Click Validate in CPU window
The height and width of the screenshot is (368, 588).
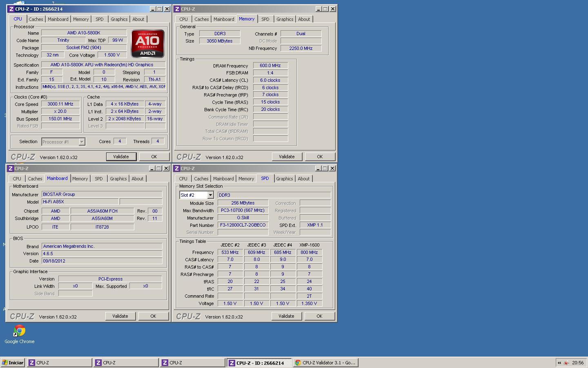(121, 157)
